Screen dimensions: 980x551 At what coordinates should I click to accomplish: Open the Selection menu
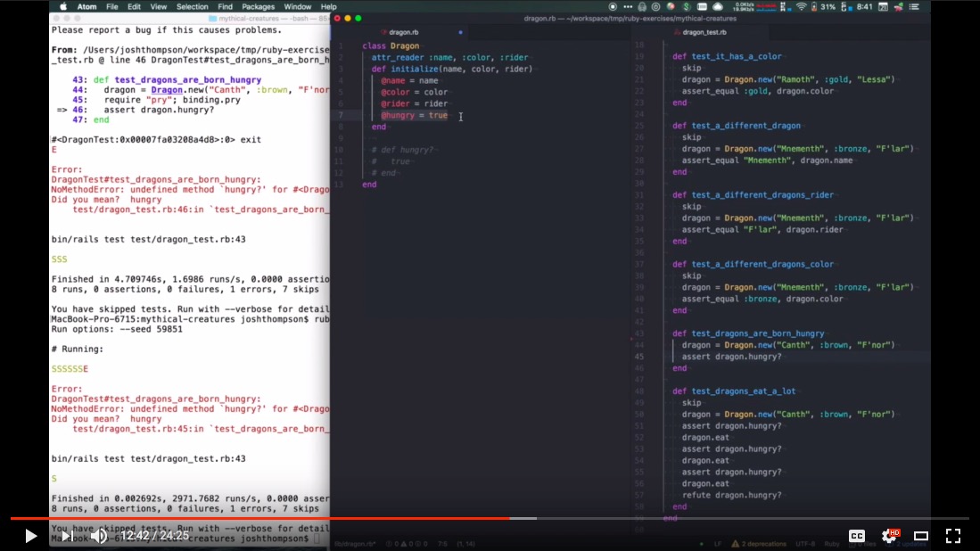(x=192, y=6)
